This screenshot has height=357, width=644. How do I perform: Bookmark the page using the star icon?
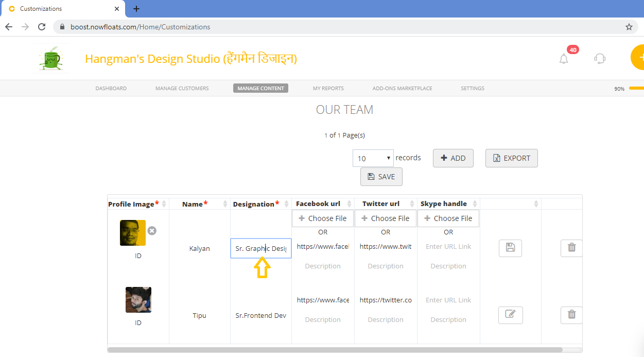click(629, 27)
